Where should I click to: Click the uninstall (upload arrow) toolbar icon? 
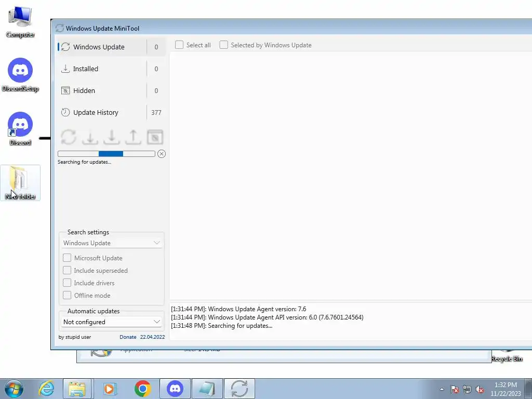(134, 137)
